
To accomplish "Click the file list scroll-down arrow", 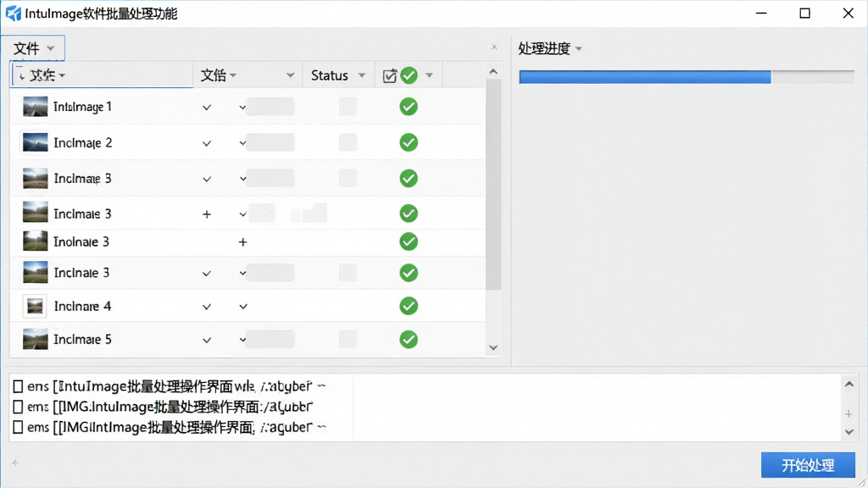I will point(493,347).
